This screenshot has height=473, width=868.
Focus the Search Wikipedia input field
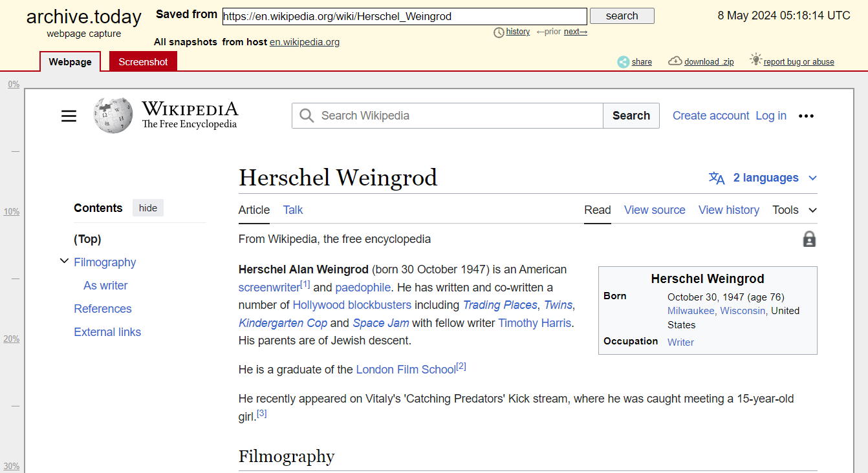448,116
